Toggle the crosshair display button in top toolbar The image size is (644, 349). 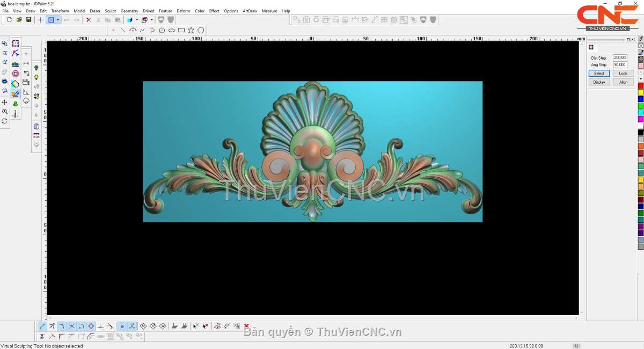coord(40,20)
